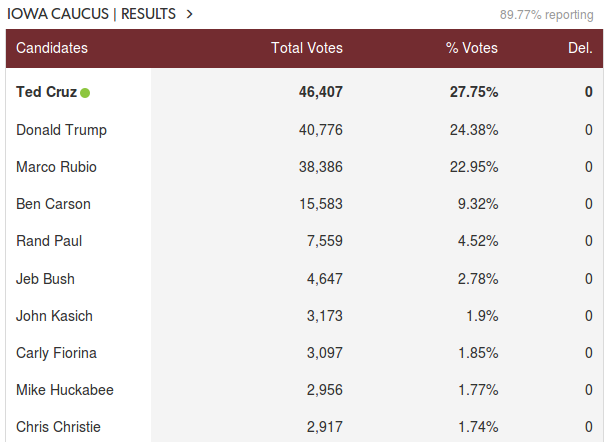
Task: Open John Kasich candidate entry
Action: (54, 316)
